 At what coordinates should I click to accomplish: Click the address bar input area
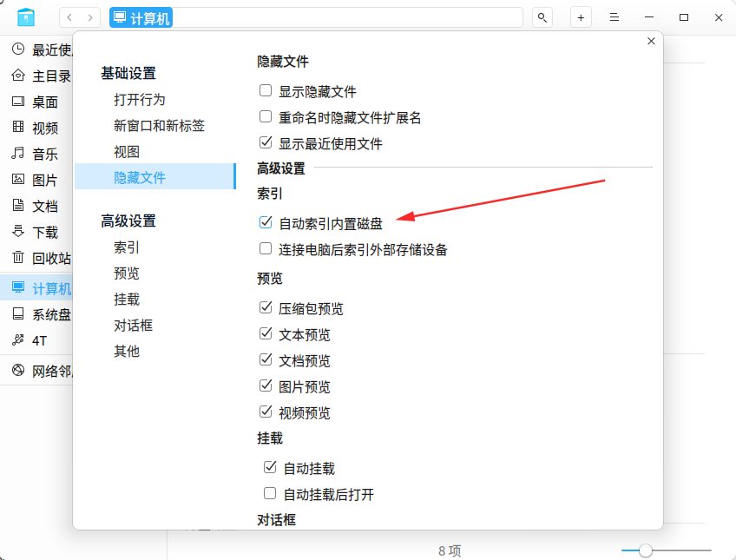(x=347, y=18)
